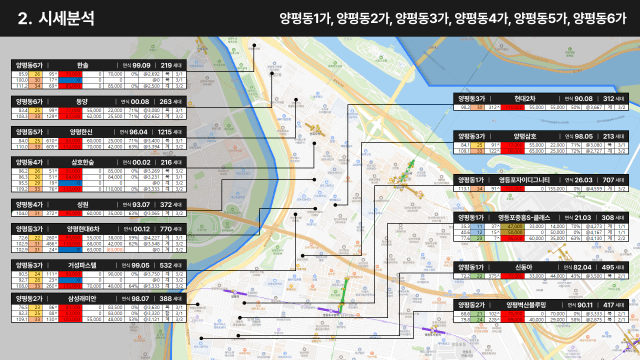Select the 양평한신 1215세대 card header

tap(99, 132)
